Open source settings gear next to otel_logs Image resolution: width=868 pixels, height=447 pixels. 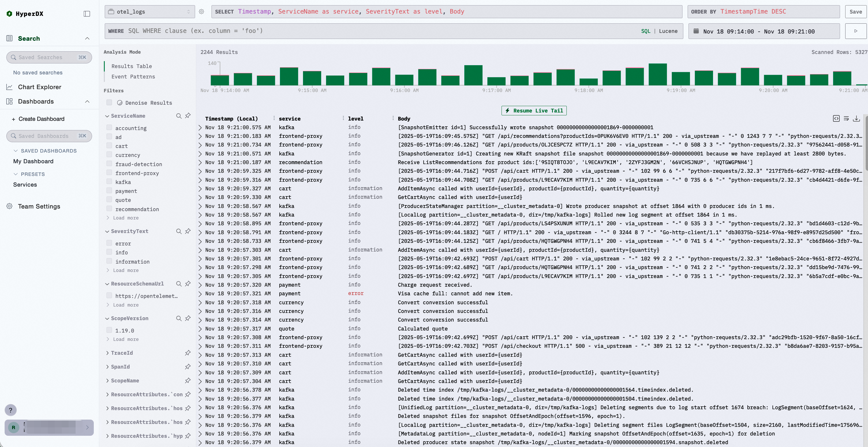tap(201, 12)
